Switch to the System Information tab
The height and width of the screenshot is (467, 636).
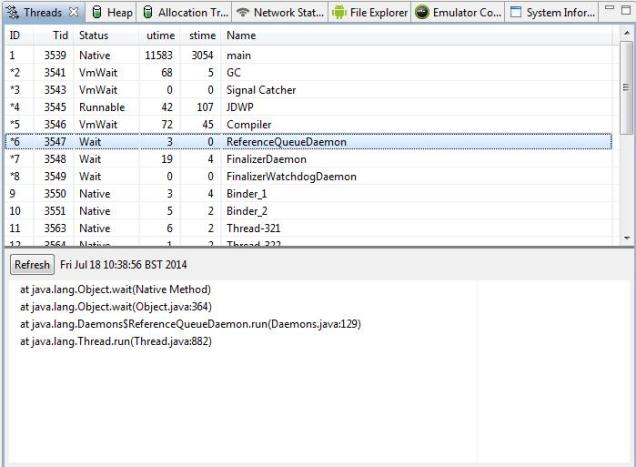(x=552, y=12)
